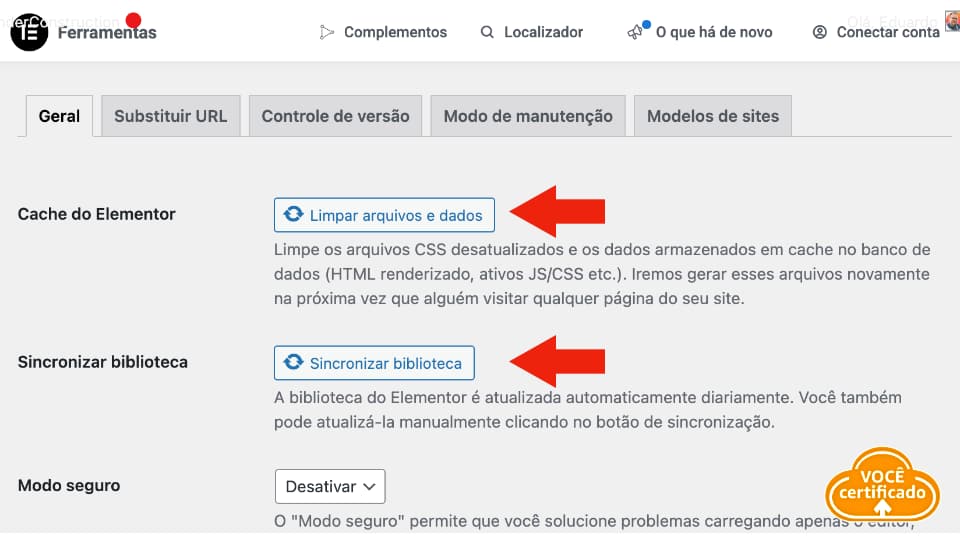960x540 pixels.
Task: Click the Você certificado cloud badge
Action: click(882, 485)
